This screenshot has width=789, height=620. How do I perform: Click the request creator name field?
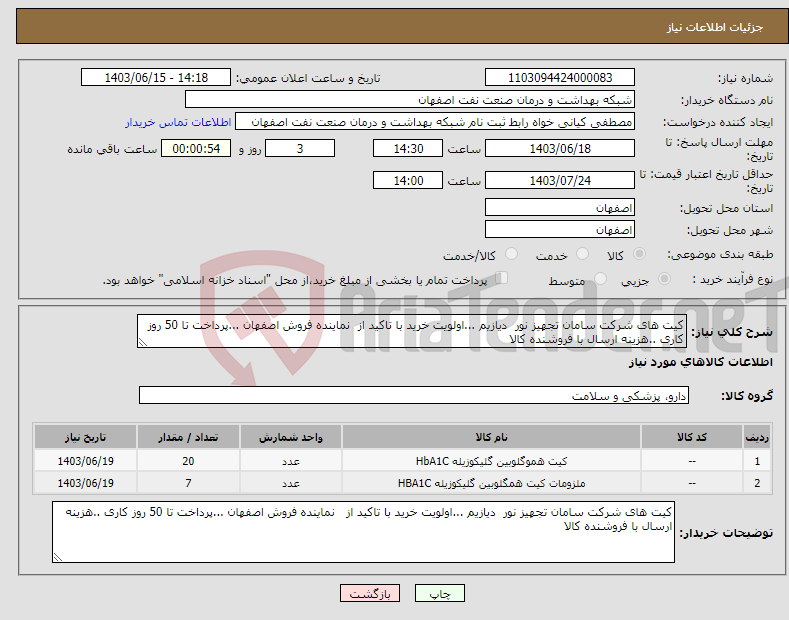point(435,122)
